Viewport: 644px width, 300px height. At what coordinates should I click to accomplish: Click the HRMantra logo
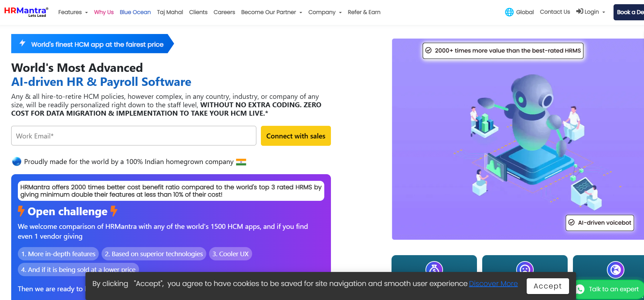point(26,12)
